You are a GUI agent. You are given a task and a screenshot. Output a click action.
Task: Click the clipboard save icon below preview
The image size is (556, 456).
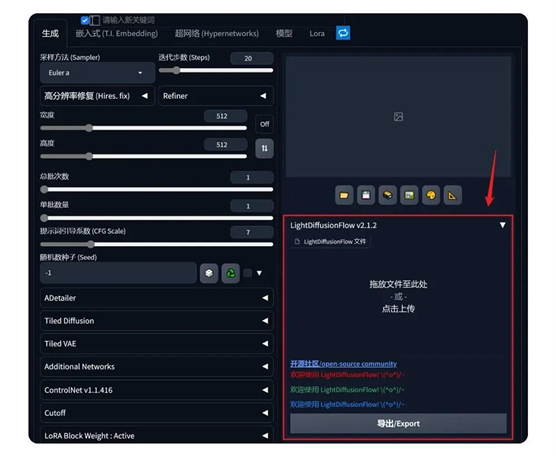point(366,195)
